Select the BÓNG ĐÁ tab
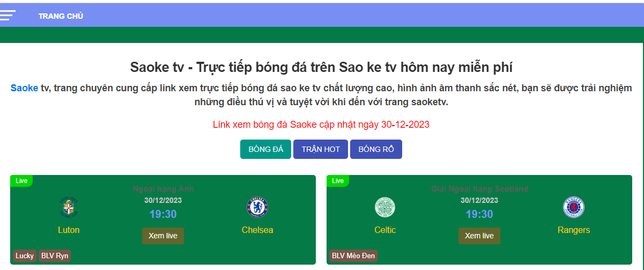 [x=265, y=149]
